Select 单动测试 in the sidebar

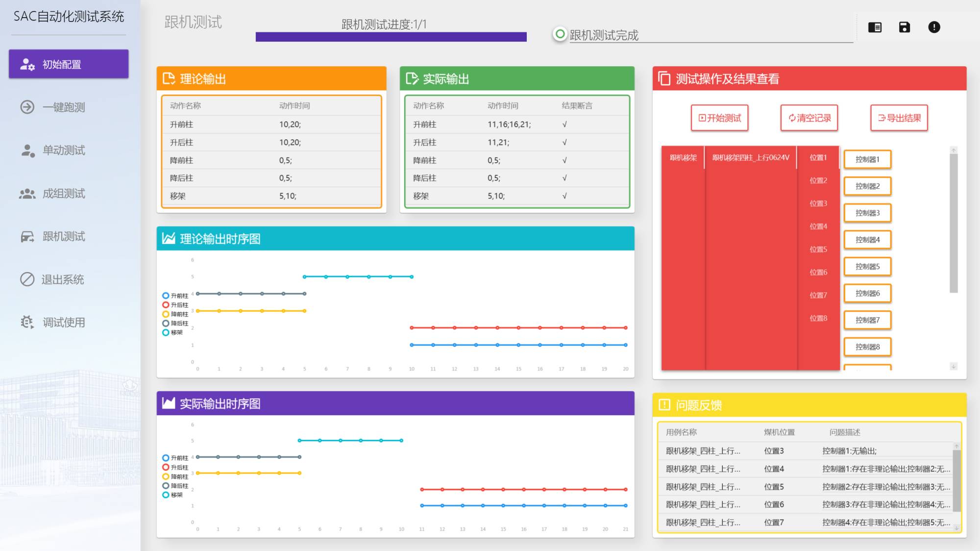pyautogui.click(x=64, y=150)
